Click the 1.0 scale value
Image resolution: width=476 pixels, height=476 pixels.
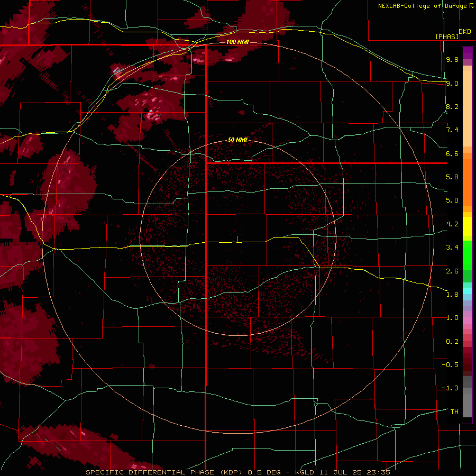[x=452, y=318]
